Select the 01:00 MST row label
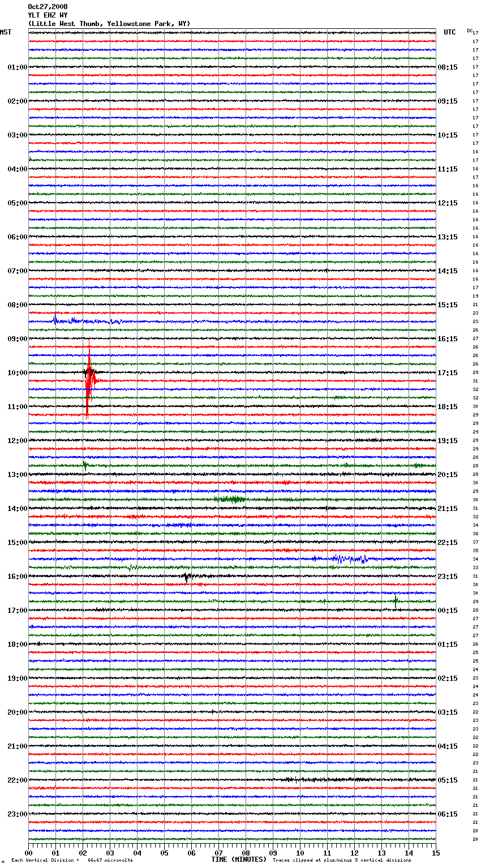This screenshot has height=868, width=481. [18, 67]
